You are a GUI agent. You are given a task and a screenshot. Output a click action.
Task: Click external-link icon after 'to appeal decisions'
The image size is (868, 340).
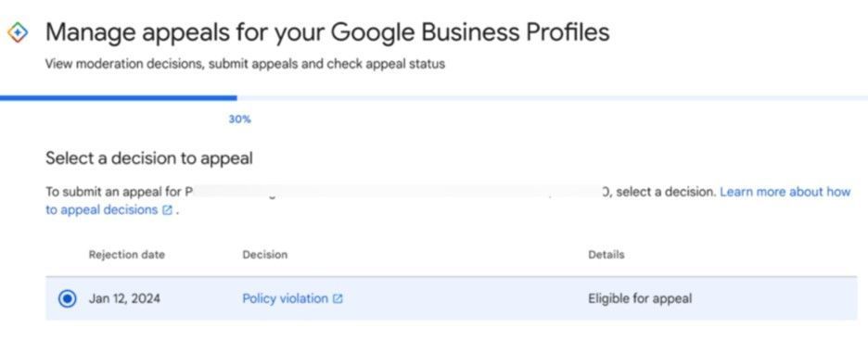(167, 210)
